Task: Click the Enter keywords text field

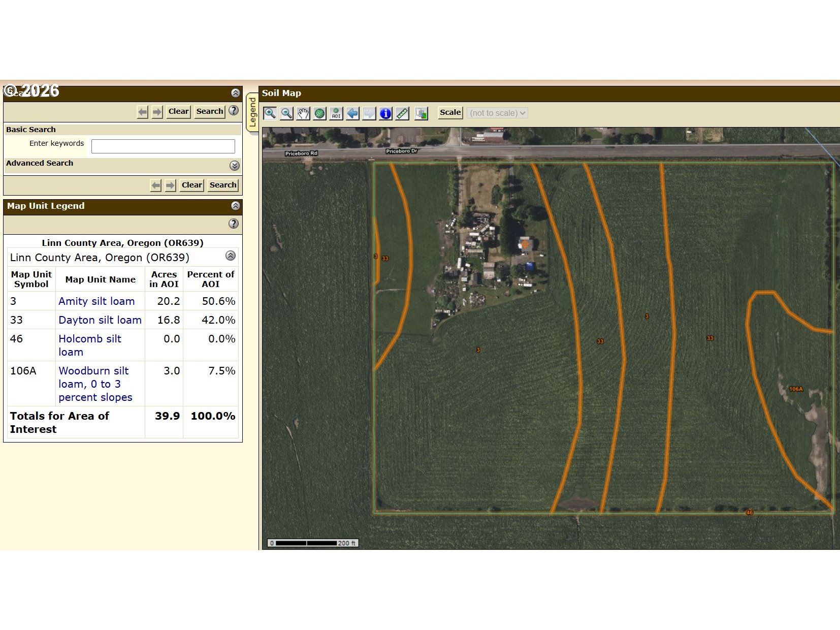Action: pyautogui.click(x=163, y=146)
